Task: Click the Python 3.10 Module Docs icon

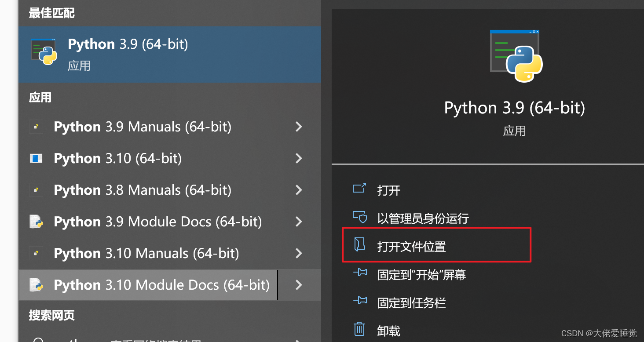Action: click(36, 285)
